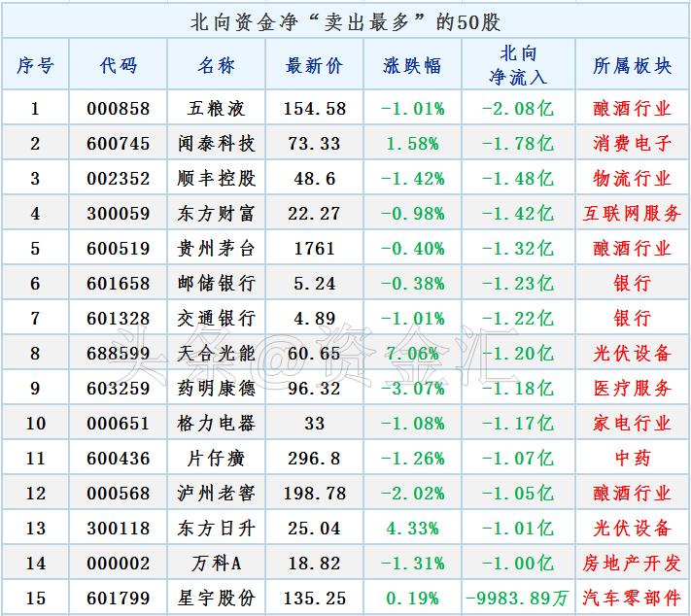Select stock code 603259
The width and height of the screenshot is (691, 616).
click(x=119, y=389)
